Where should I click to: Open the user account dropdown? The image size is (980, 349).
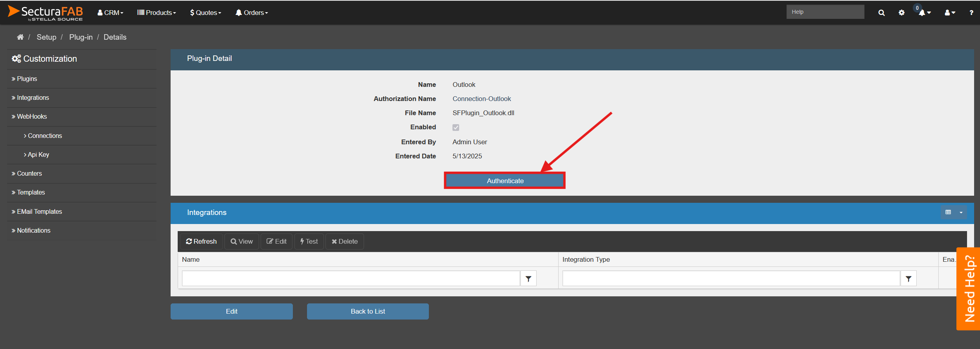pos(950,13)
